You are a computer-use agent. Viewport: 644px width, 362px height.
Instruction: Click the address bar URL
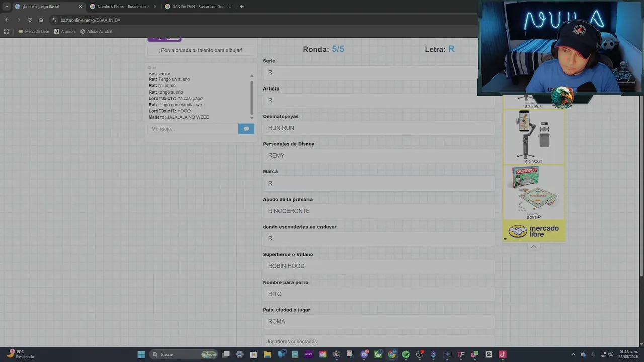coord(91,20)
